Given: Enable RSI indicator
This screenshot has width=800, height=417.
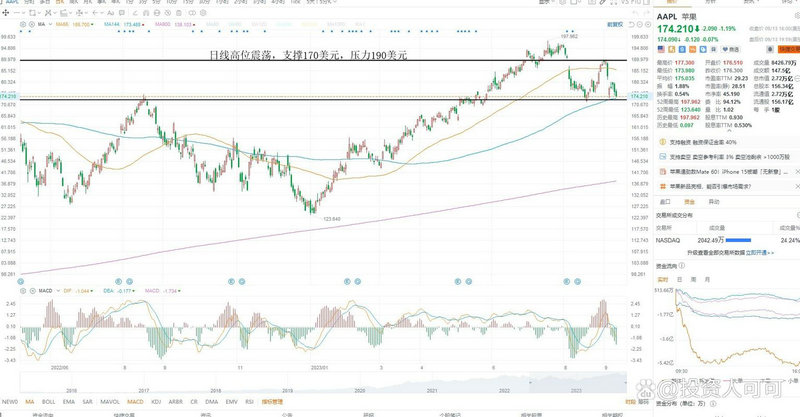Looking at the screenshot, I should tap(249, 402).
